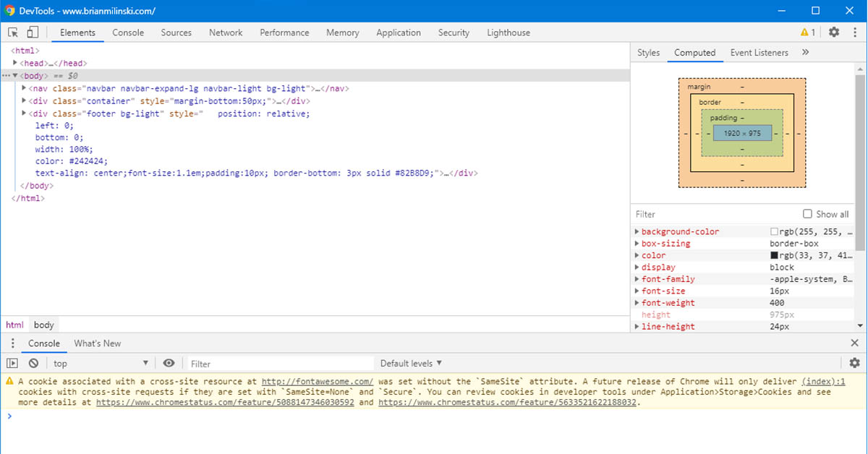Click the display value block

point(782,267)
